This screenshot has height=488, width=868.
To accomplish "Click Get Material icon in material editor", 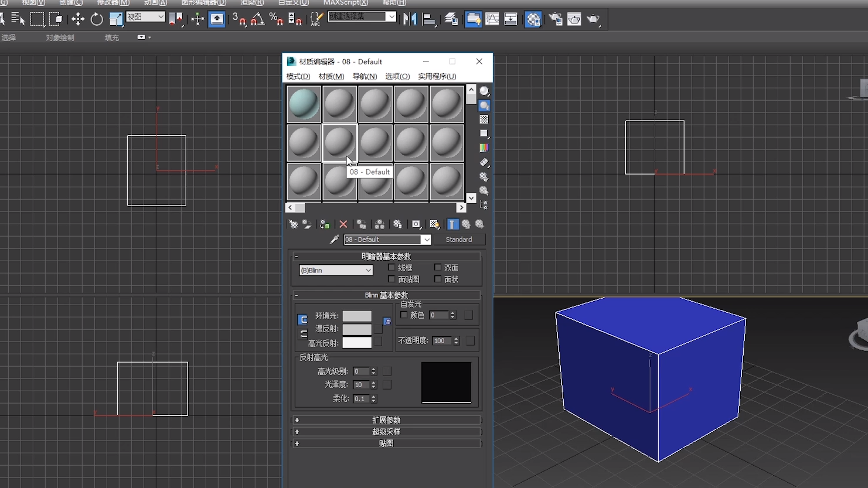I will pyautogui.click(x=292, y=224).
